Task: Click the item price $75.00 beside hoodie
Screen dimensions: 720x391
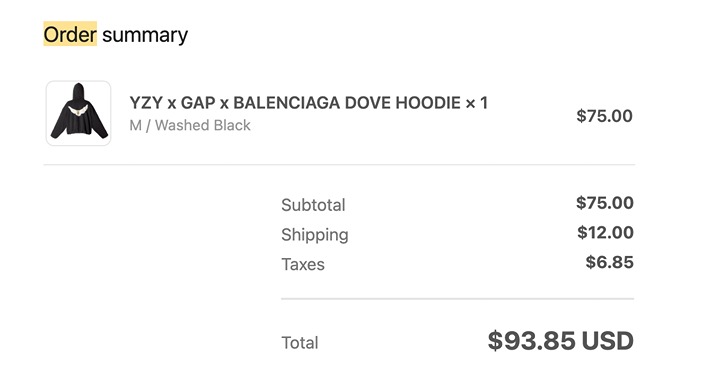Action: click(604, 116)
